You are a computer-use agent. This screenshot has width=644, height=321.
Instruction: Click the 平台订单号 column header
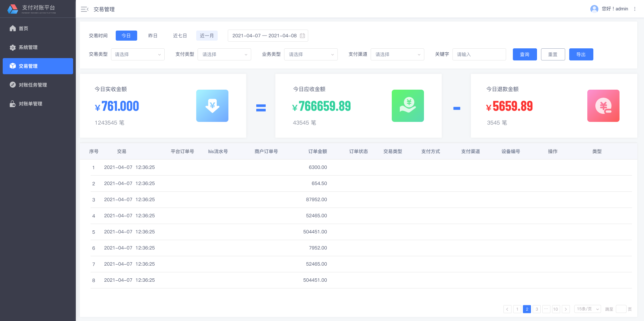pos(182,151)
